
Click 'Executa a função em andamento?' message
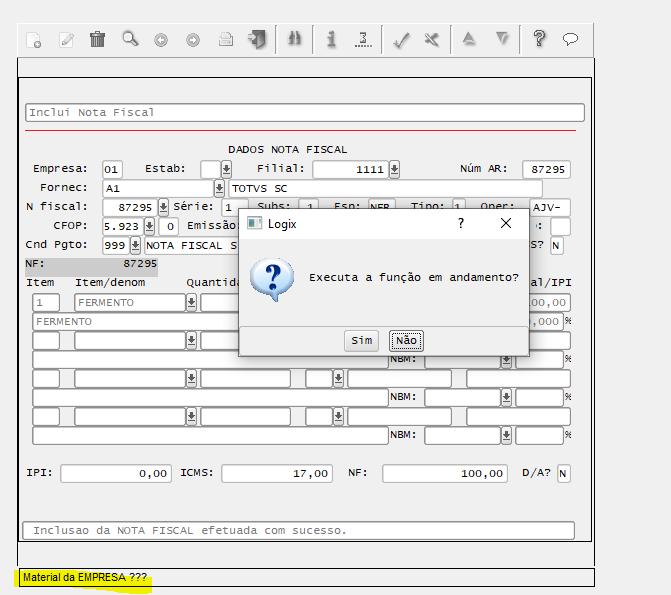tap(413, 278)
